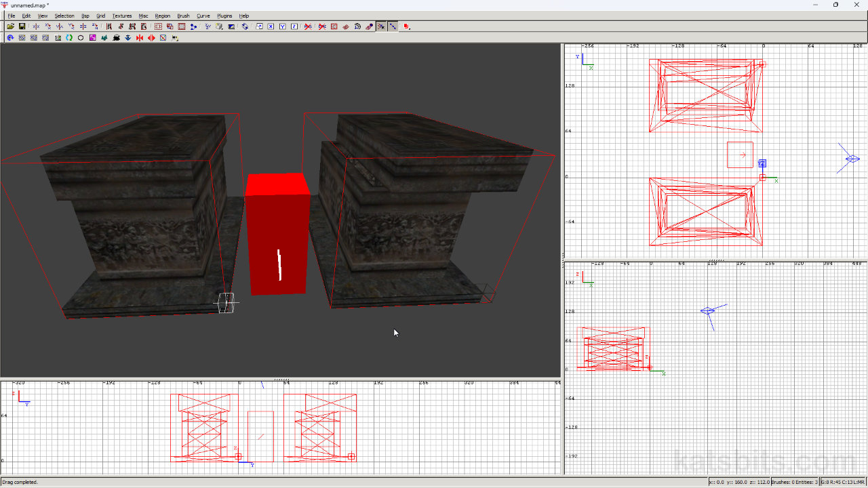Screen dimensions: 868x488
Task: Open an existing map file
Action: [x=12, y=26]
